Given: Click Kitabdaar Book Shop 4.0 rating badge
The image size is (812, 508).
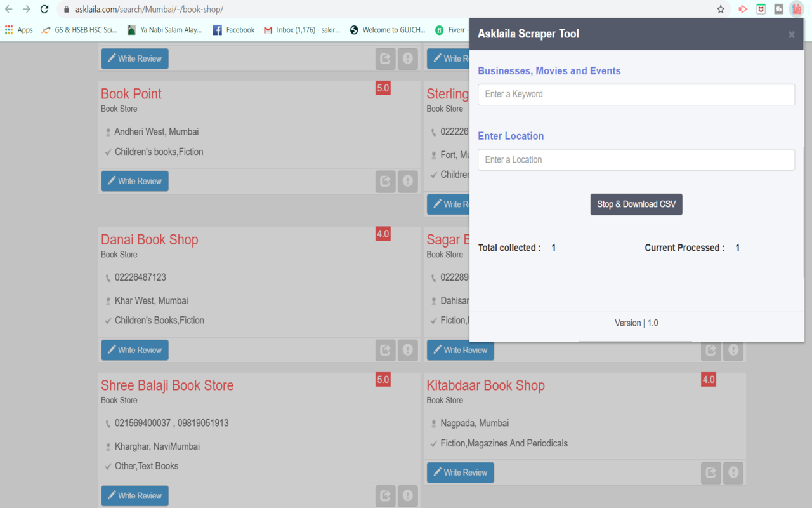Looking at the screenshot, I should click(x=709, y=380).
